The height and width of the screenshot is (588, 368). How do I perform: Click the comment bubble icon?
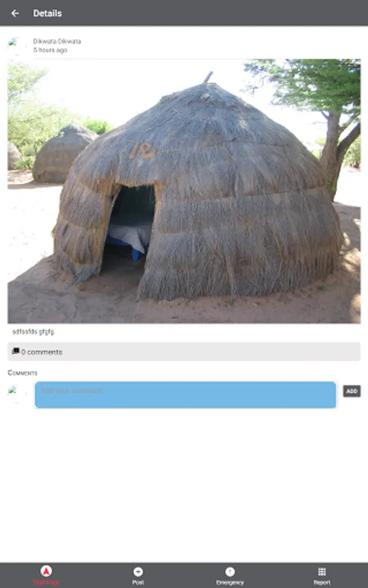click(x=16, y=351)
